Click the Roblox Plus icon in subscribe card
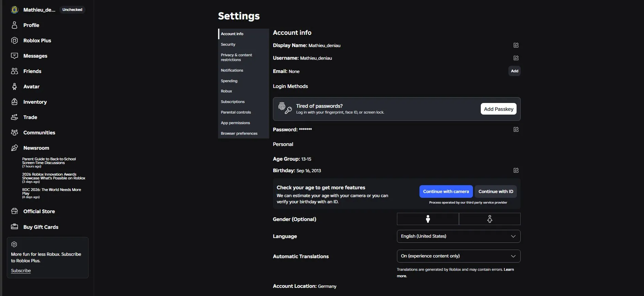 click(x=14, y=245)
